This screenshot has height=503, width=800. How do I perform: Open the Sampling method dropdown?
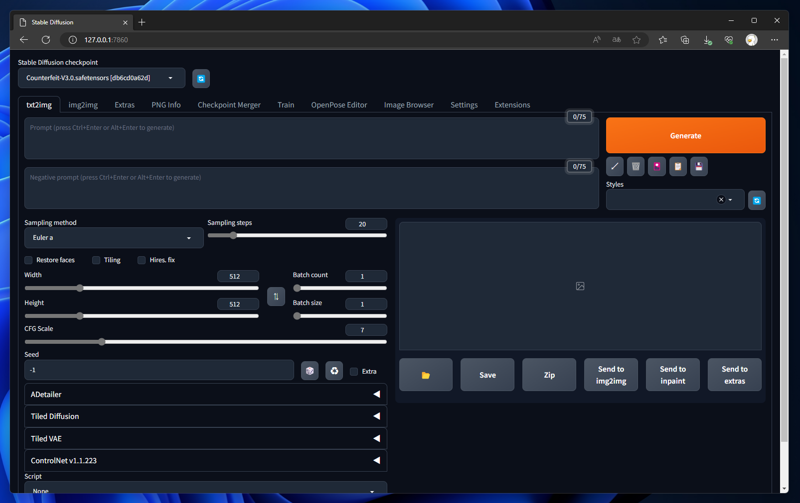pyautogui.click(x=114, y=238)
